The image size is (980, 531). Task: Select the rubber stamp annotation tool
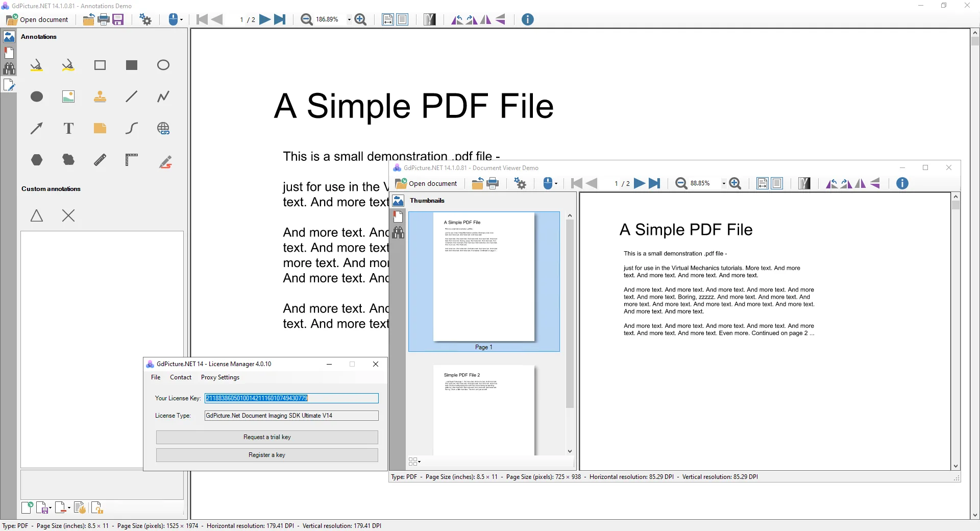(100, 96)
